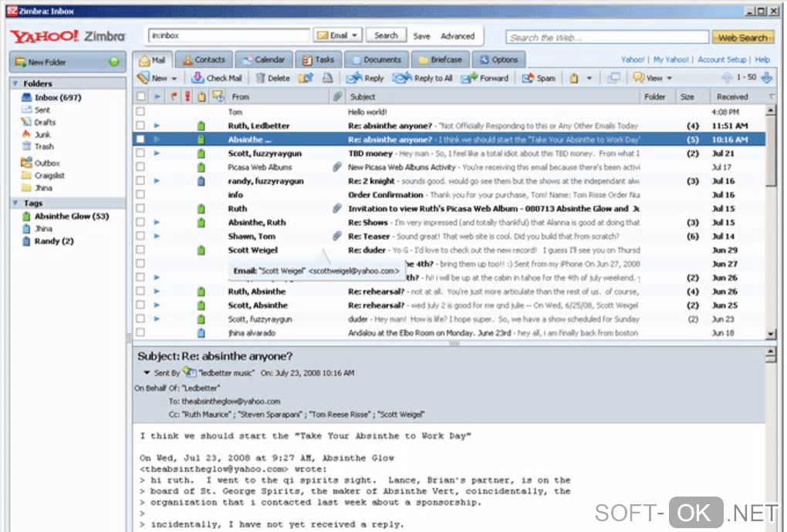
Task: Expand the Scott, fuzzyraygun TBD money thread
Action: point(157,153)
